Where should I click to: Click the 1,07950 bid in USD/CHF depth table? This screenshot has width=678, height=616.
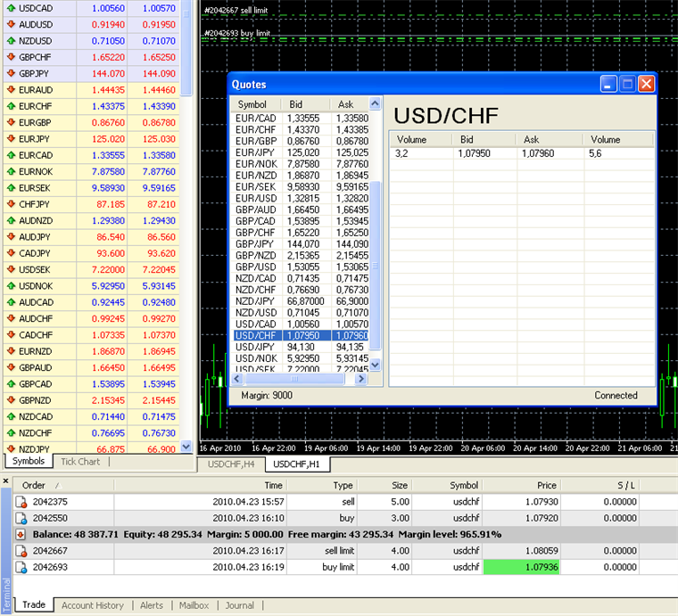[x=474, y=154]
